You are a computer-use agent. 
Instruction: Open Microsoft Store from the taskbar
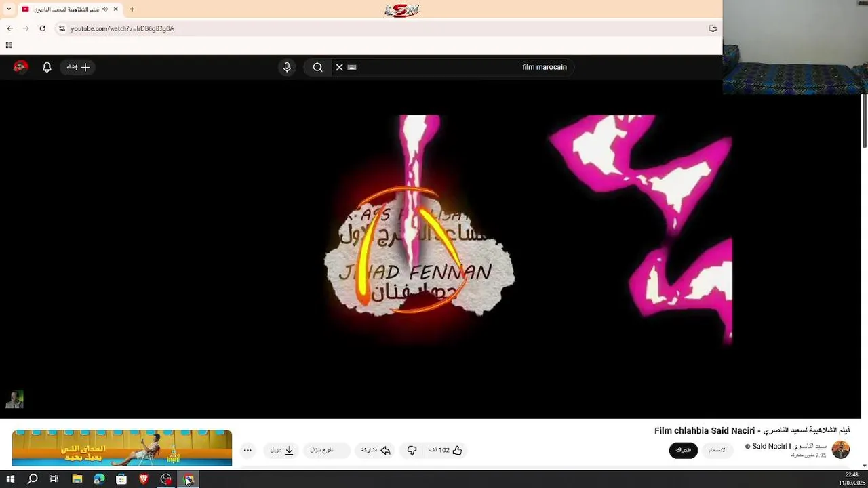pyautogui.click(x=121, y=479)
